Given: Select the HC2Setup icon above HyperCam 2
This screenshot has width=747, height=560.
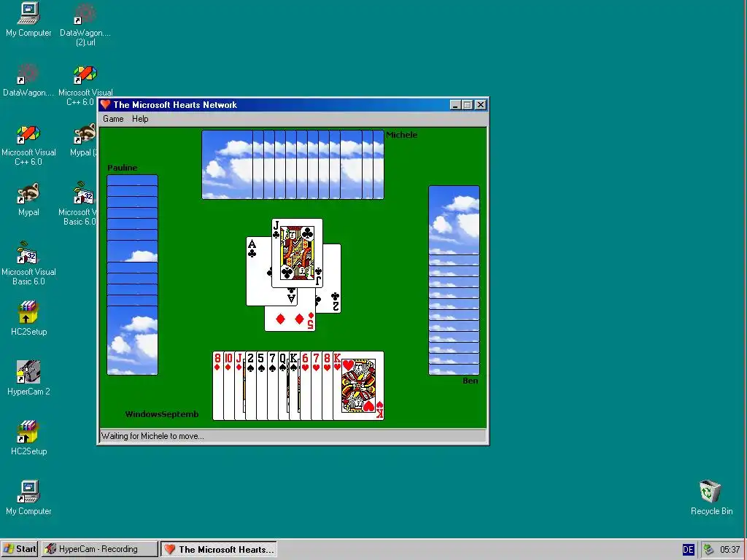Looking at the screenshot, I should (x=28, y=318).
